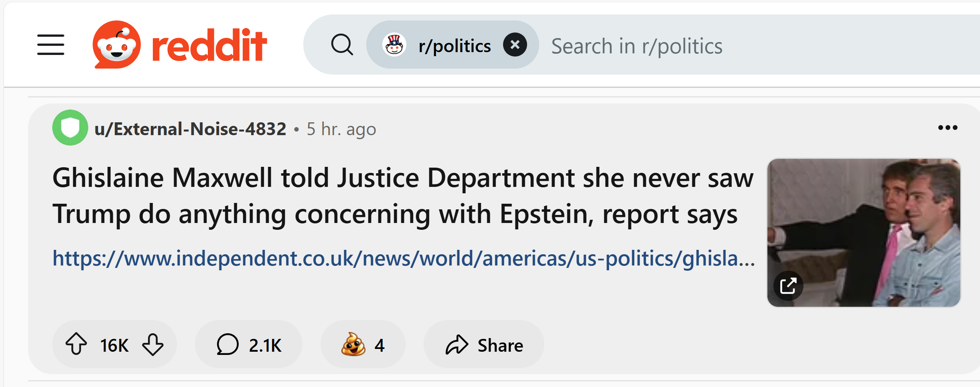
Task: Visit u/External-Noise-4832 profile link
Action: (x=190, y=129)
